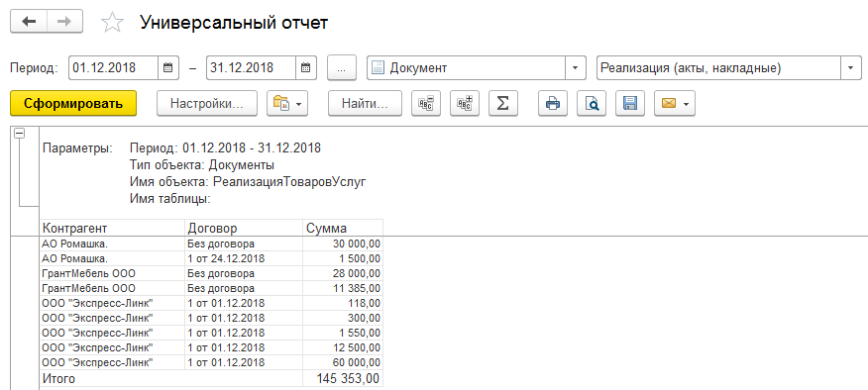Click the sum (Σ) toolbar icon

502,103
